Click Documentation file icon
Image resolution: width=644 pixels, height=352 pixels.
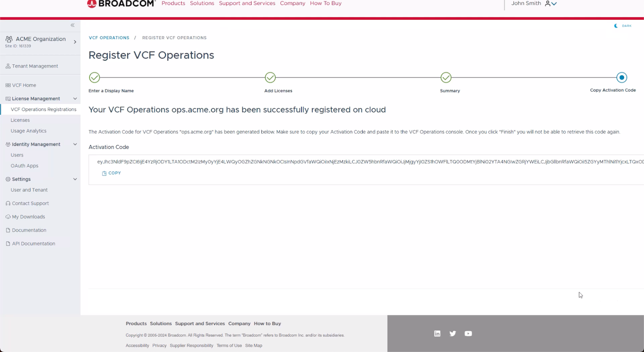pyautogui.click(x=8, y=230)
